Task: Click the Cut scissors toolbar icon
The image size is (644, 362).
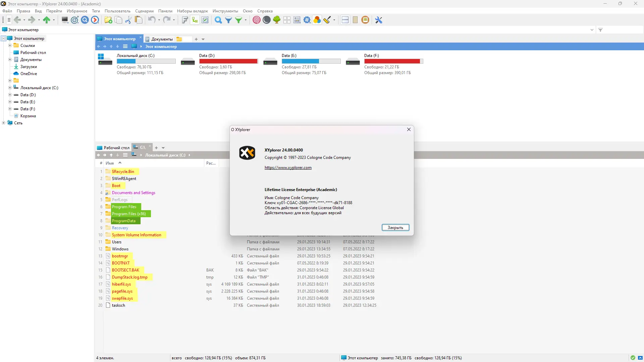Action: [x=128, y=20]
